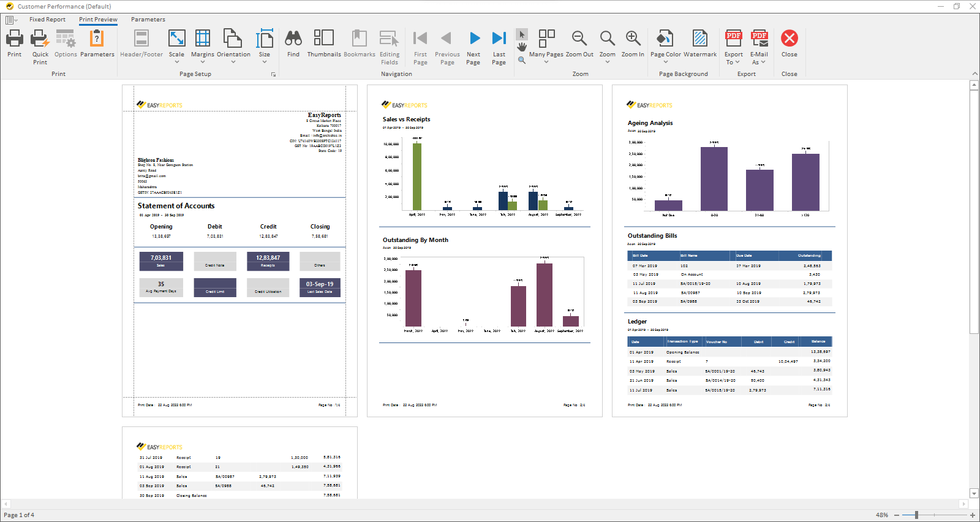This screenshot has width=980, height=522.
Task: Open the Orientation dropdown
Action: (x=233, y=58)
